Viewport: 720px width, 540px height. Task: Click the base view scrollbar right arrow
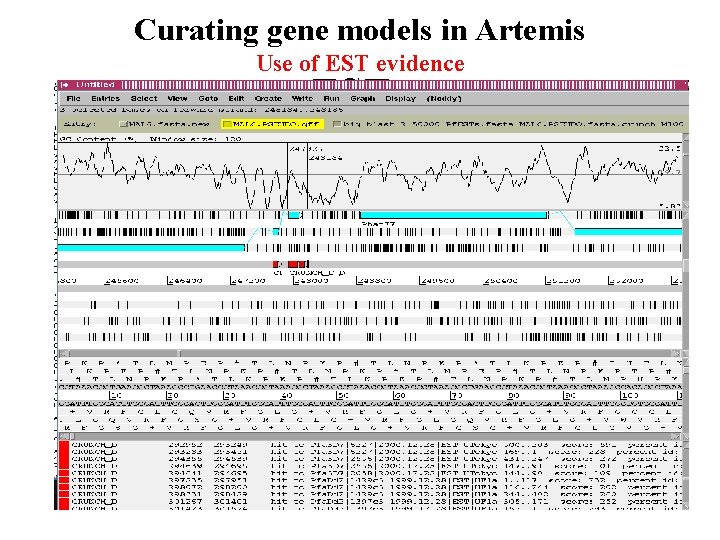pyautogui.click(x=675, y=436)
